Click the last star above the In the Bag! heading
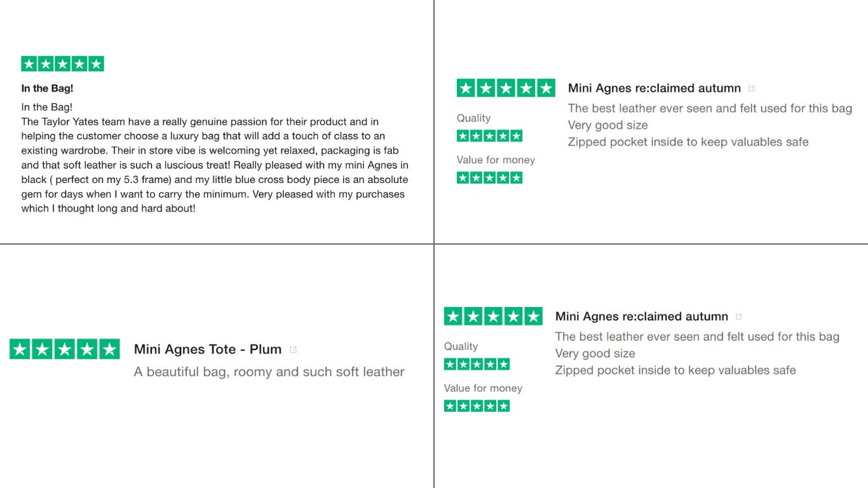The image size is (868, 488). [x=97, y=64]
